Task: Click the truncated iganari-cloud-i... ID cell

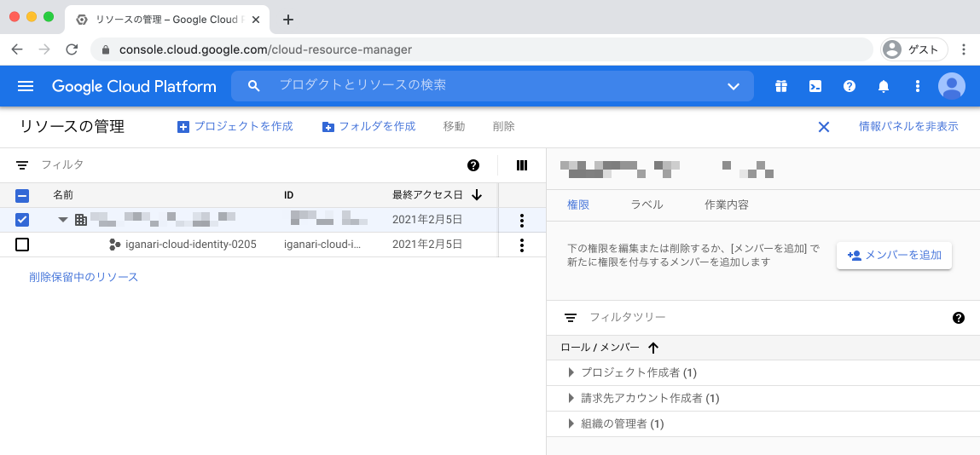Action: 322,245
